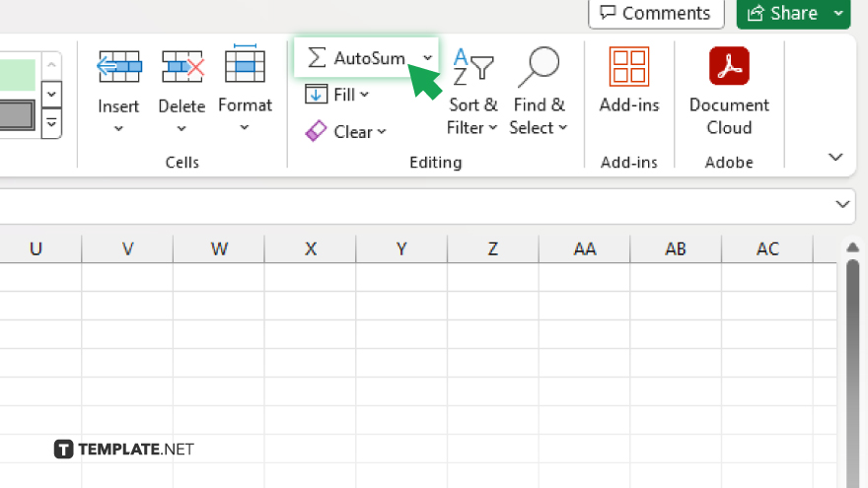Open the Comments pane
Image resolution: width=868 pixels, height=488 pixels.
pos(656,13)
